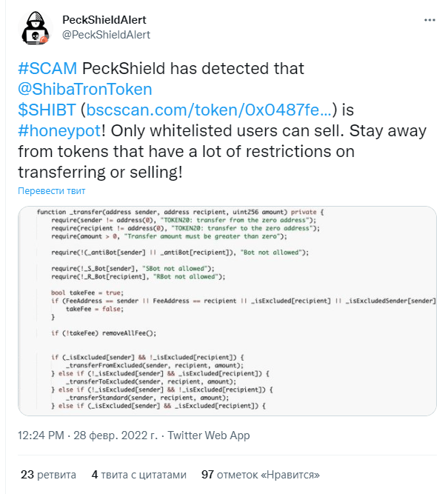Image resolution: width=448 pixels, height=494 pixels.
Task: Visit the @ShibaTronToken mention
Action: click(x=84, y=89)
